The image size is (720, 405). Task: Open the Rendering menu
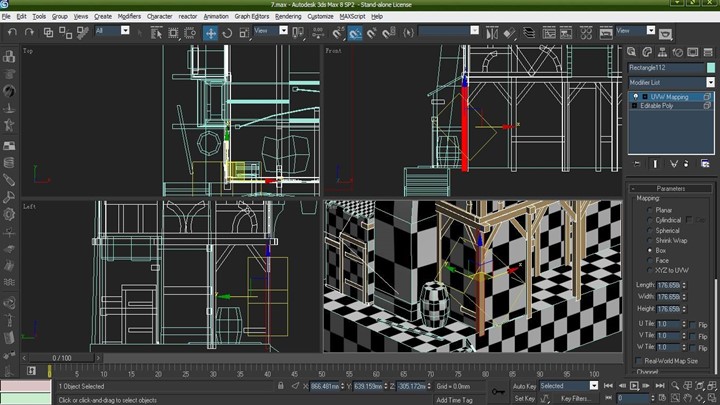(288, 16)
